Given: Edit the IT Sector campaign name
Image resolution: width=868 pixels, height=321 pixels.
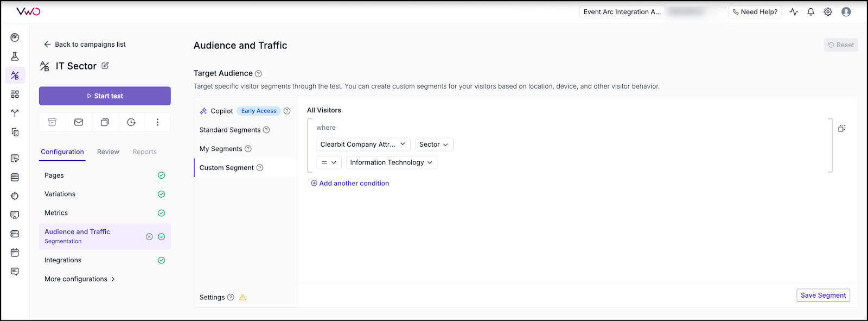Looking at the screenshot, I should pos(105,66).
